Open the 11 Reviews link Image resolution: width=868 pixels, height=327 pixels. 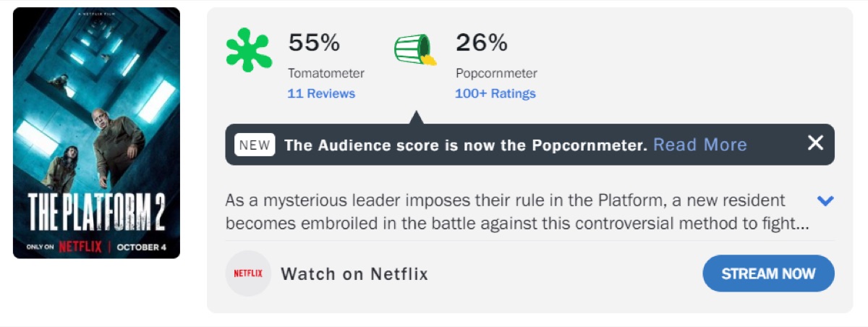[321, 93]
